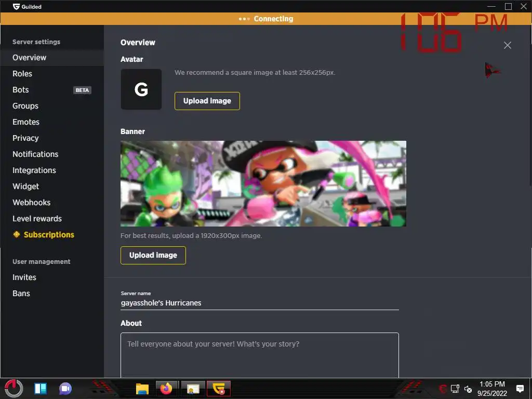Click the Connecting status bar
The width and height of the screenshot is (532, 399).
pos(266,19)
